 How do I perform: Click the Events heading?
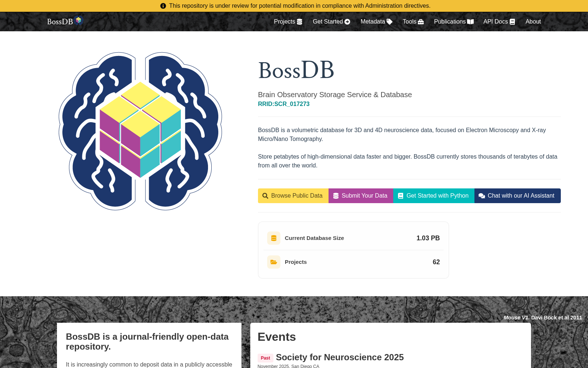click(277, 337)
